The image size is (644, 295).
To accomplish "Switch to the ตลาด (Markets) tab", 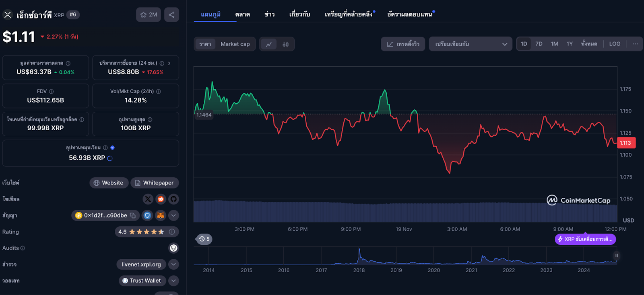I will click(x=242, y=14).
